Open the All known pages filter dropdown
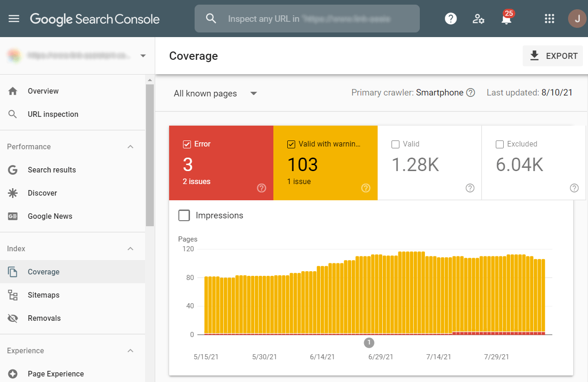 (215, 93)
